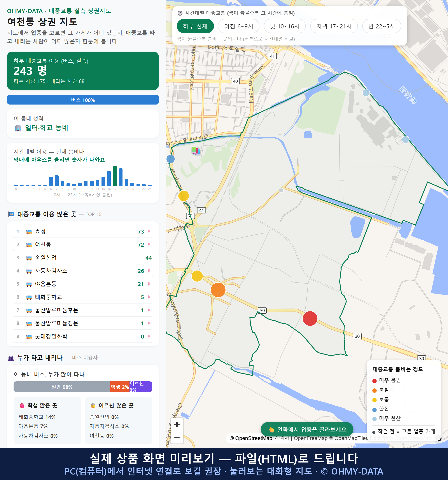
Task: Click the stacked books icon on map
Action: point(196,151)
